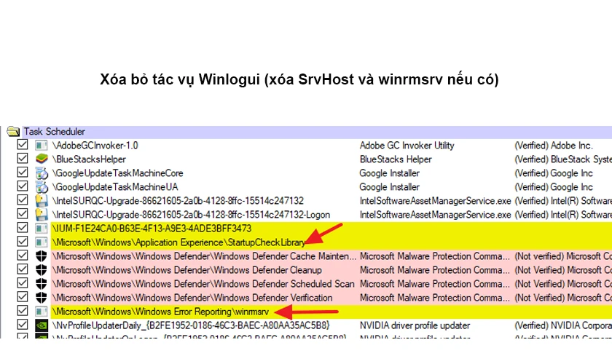Uncheck the winrmsrv task checkbox
Image resolution: width=612 pixels, height=364 pixels.
click(x=23, y=311)
